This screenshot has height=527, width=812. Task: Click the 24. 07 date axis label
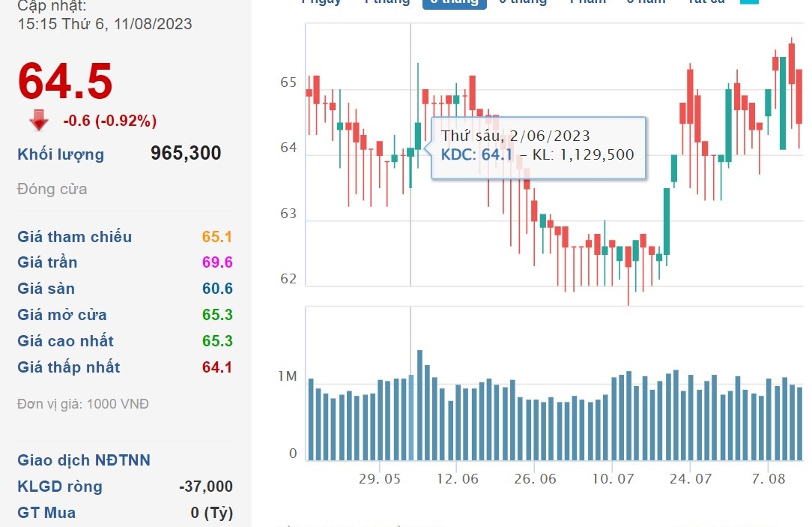pyautogui.click(x=690, y=478)
